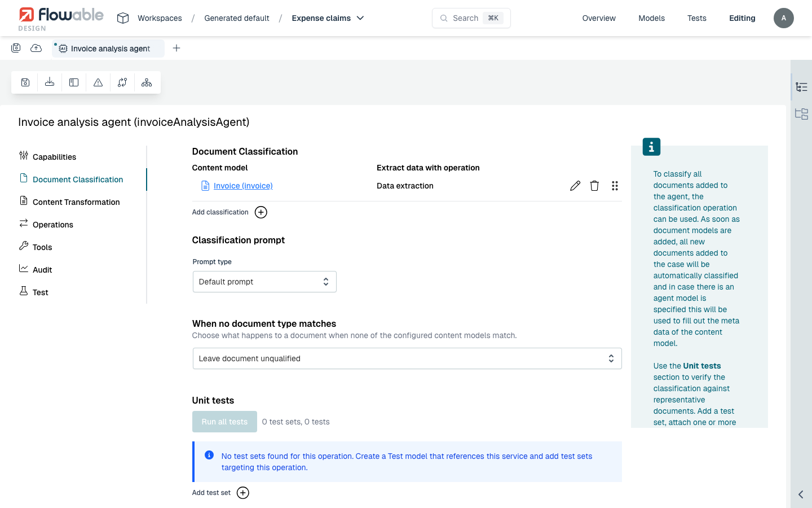Click the blue info icon in test alert
Screen dimensions: 812x508
pyautogui.click(x=209, y=455)
